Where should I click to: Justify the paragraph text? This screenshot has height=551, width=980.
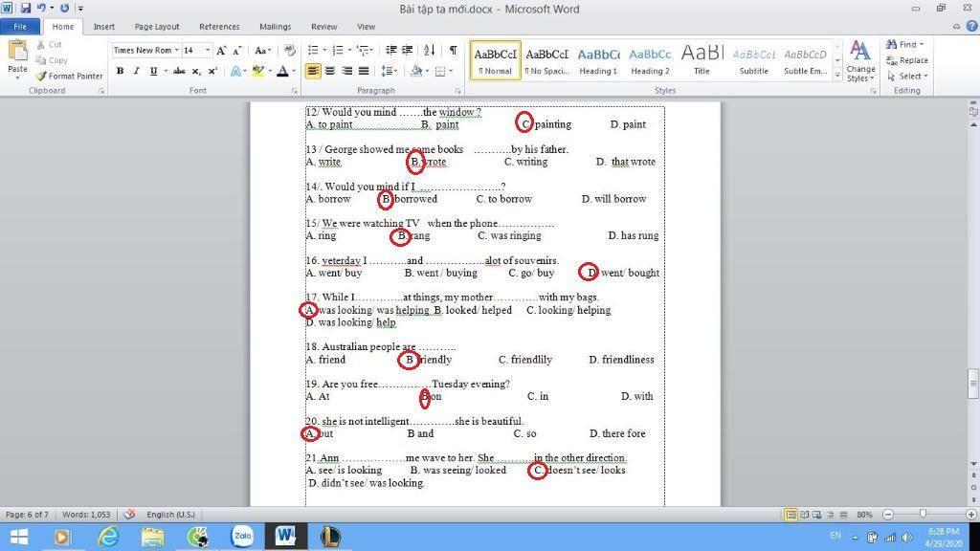pos(363,71)
